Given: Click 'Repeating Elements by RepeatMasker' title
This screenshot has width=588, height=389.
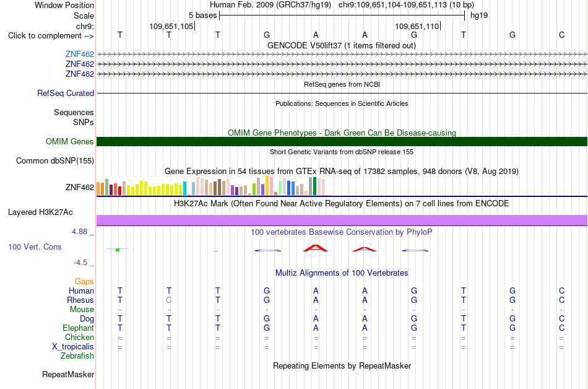Looking at the screenshot, I should point(342,365).
